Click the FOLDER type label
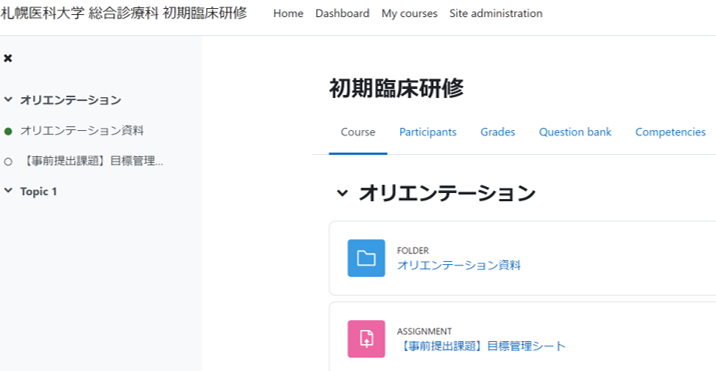The width and height of the screenshot is (716, 371). click(413, 251)
